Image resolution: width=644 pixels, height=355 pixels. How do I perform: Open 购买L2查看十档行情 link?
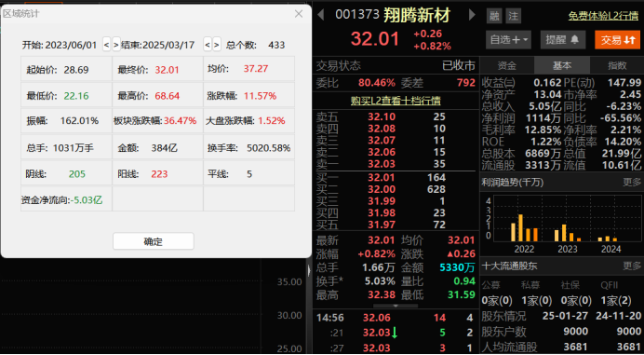pos(396,101)
